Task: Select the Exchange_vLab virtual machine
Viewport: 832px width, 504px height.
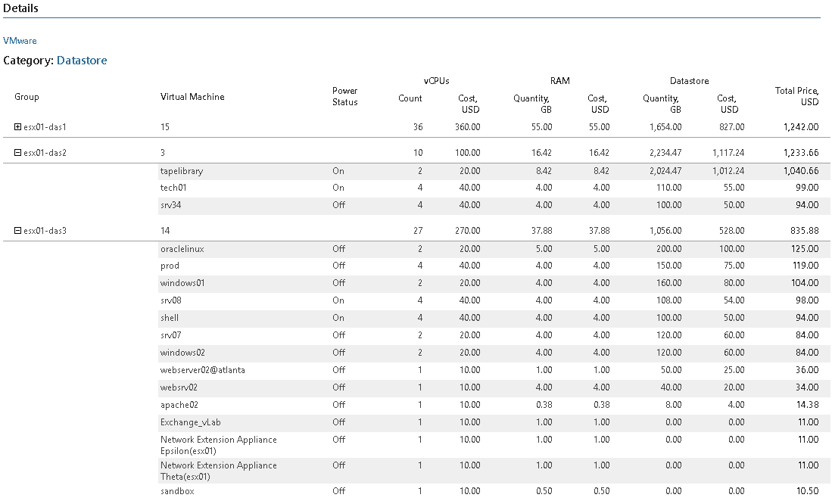Action: (x=191, y=422)
